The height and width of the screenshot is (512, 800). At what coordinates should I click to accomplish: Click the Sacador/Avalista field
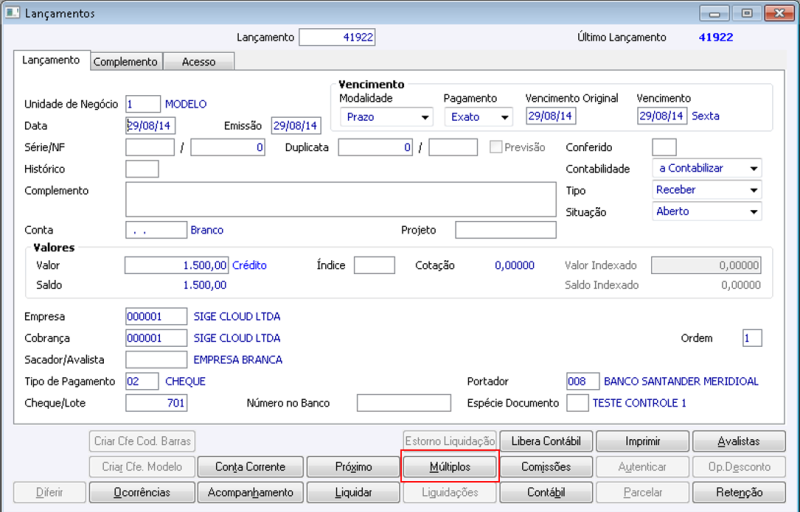156,360
